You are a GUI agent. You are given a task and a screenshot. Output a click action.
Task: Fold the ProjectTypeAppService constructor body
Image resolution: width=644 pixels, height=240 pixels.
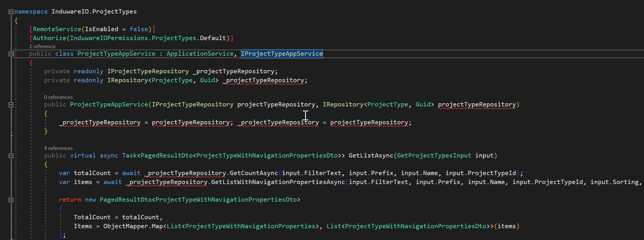coord(11,105)
